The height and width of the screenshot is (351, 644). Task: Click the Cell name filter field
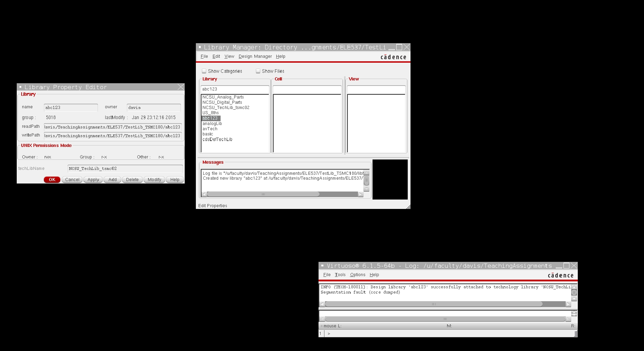coord(307,89)
